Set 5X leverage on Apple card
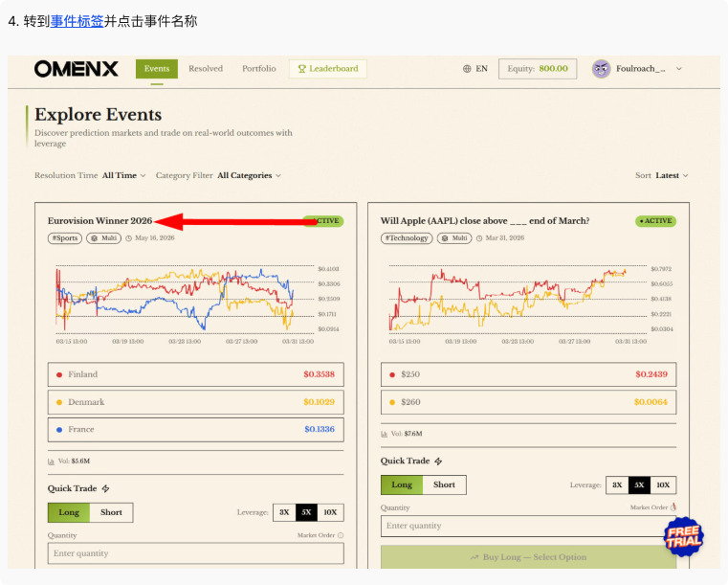Screen dimensions: 728x585 pyautogui.click(x=639, y=484)
